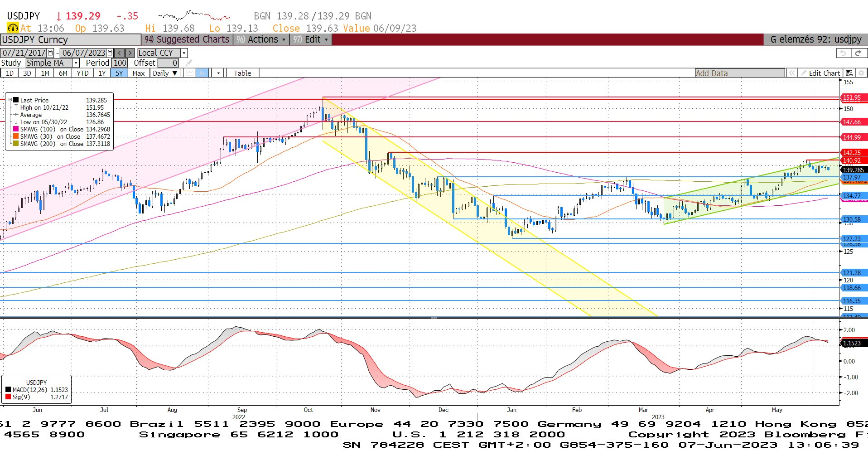Image resolution: width=868 pixels, height=470 pixels.
Task: Click the Last Price black color swatch
Action: pos(16,100)
